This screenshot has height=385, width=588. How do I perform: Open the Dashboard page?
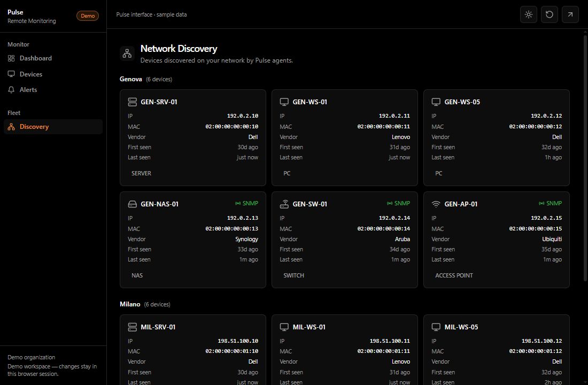53,58
